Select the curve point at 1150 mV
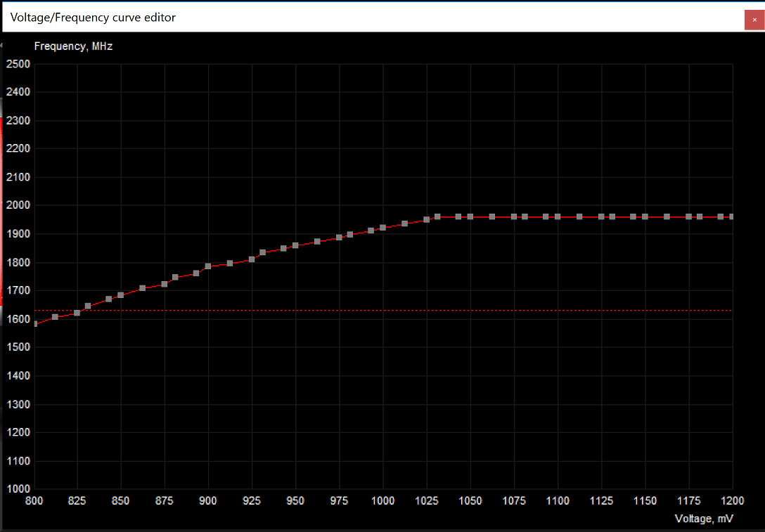765x532 pixels. (645, 216)
